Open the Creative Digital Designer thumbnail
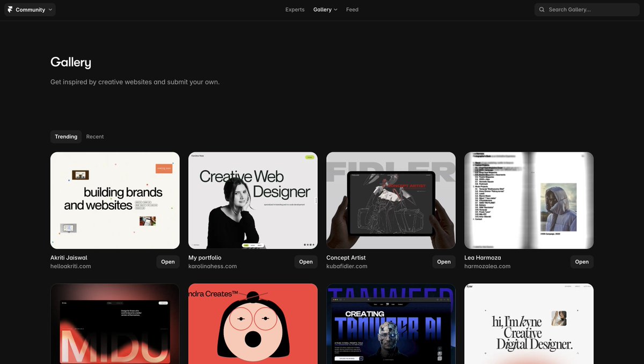The height and width of the screenshot is (364, 644). [x=529, y=324]
